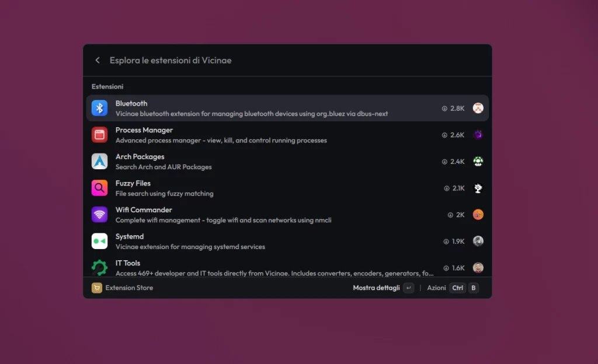
Task: Open the Bluetooth author's avatar
Action: click(x=478, y=108)
